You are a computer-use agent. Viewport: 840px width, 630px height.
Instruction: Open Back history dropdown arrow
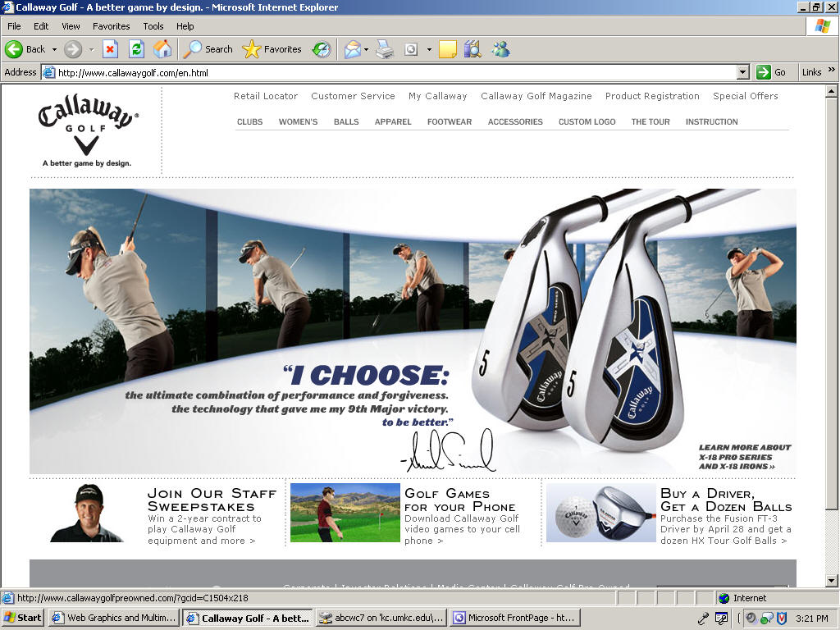click(x=54, y=49)
